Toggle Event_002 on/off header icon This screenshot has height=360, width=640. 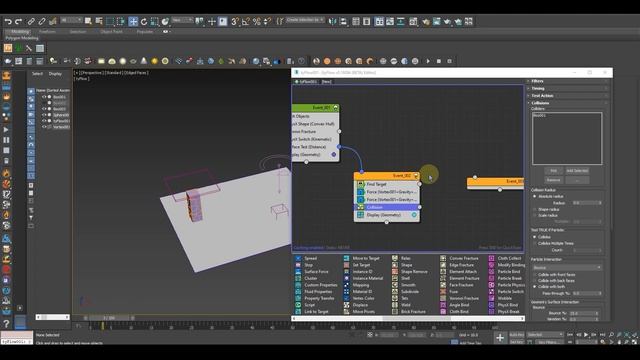click(x=416, y=176)
